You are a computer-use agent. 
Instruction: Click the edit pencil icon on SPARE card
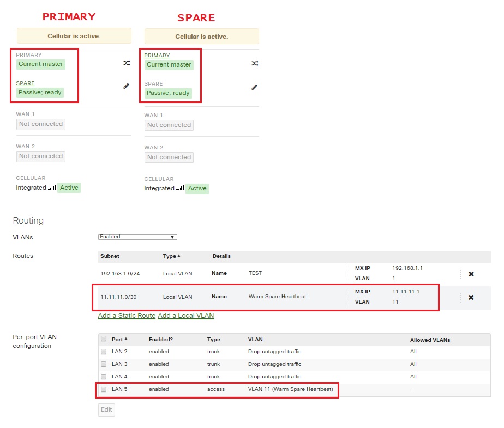[254, 87]
